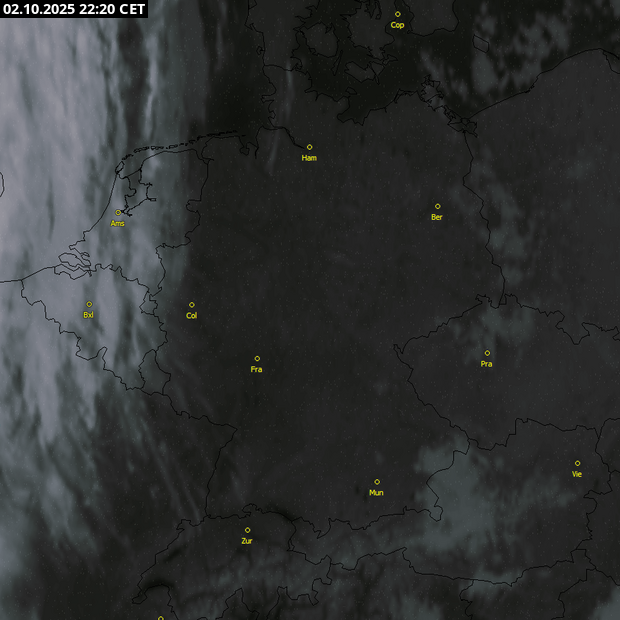Select the Cologne marker circle
Screen dimensions: 620x620
click(191, 305)
